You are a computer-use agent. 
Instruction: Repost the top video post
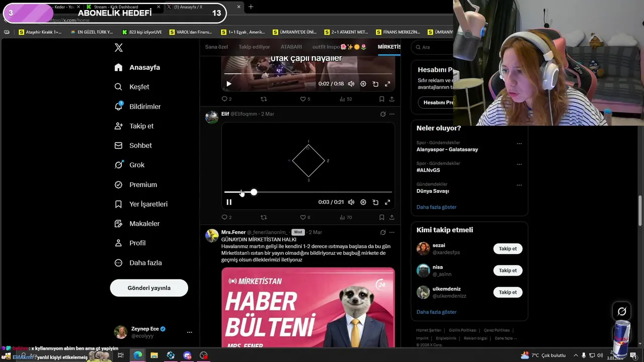264,99
